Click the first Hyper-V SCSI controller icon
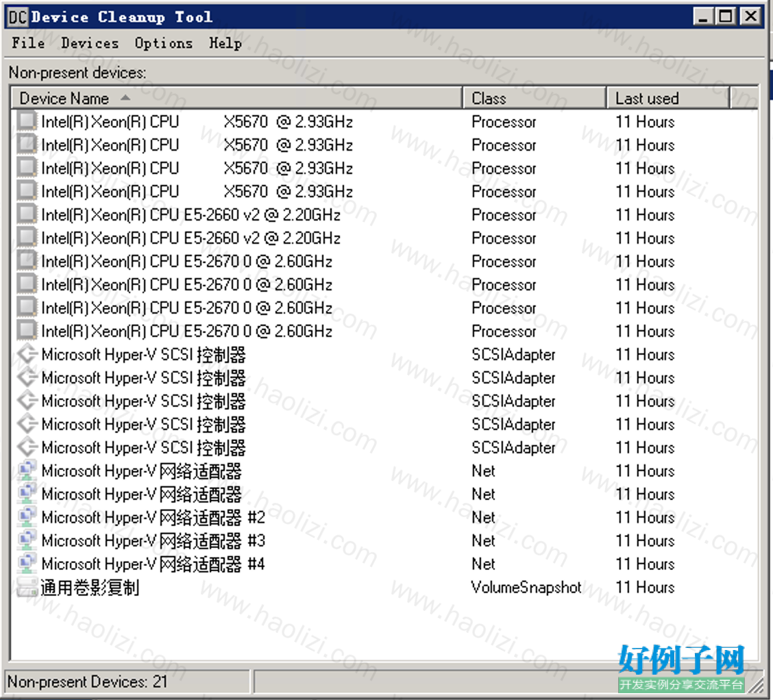This screenshot has width=773, height=700. pos(27,353)
